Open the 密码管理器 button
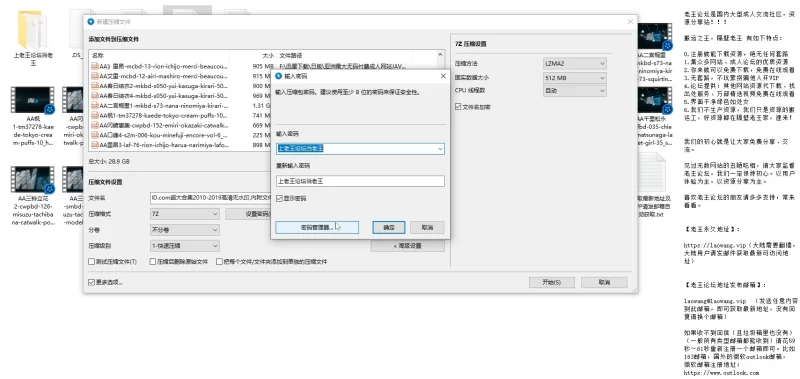Image resolution: width=800 pixels, height=379 pixels. coord(317,228)
